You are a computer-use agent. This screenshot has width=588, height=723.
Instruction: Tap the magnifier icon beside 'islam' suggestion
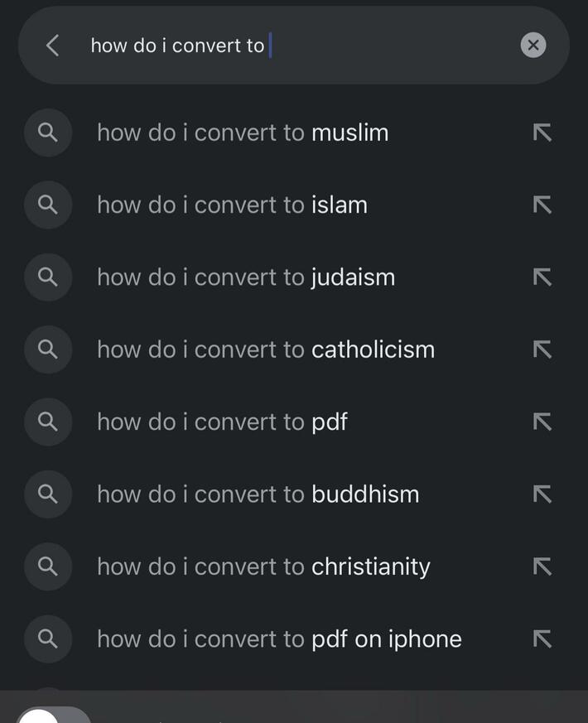47,205
